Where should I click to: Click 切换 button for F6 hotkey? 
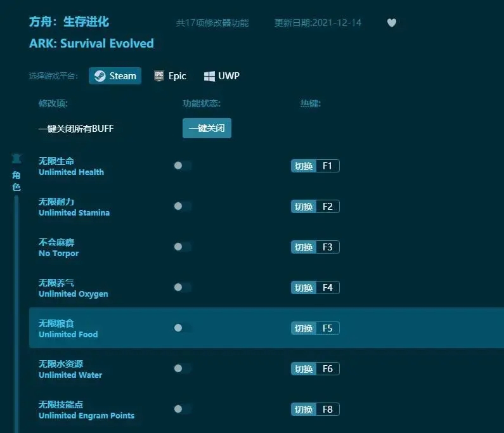click(x=304, y=369)
